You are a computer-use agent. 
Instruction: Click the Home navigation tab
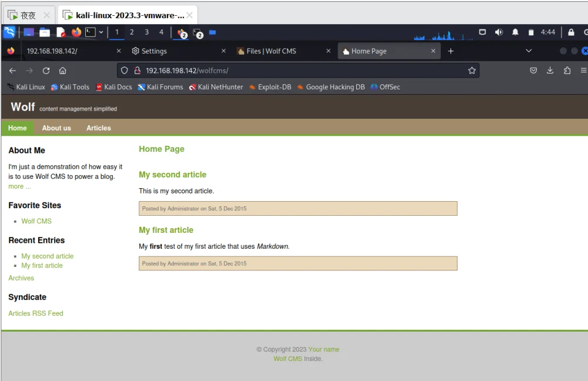17,128
